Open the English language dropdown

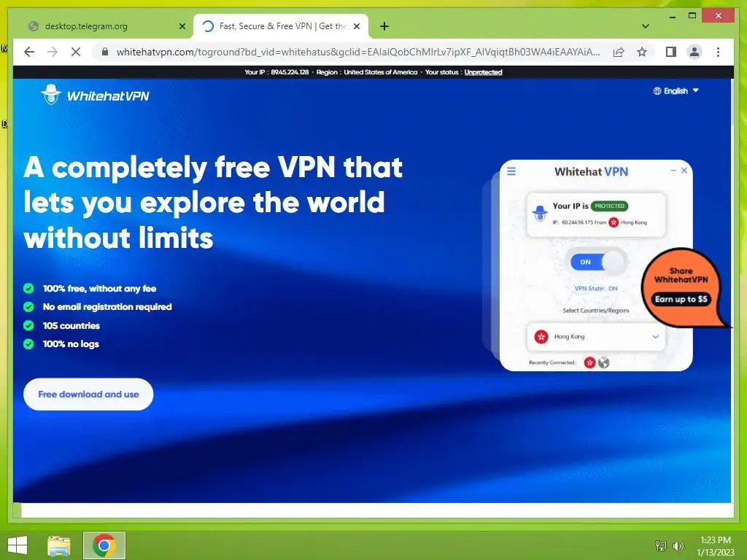[676, 90]
